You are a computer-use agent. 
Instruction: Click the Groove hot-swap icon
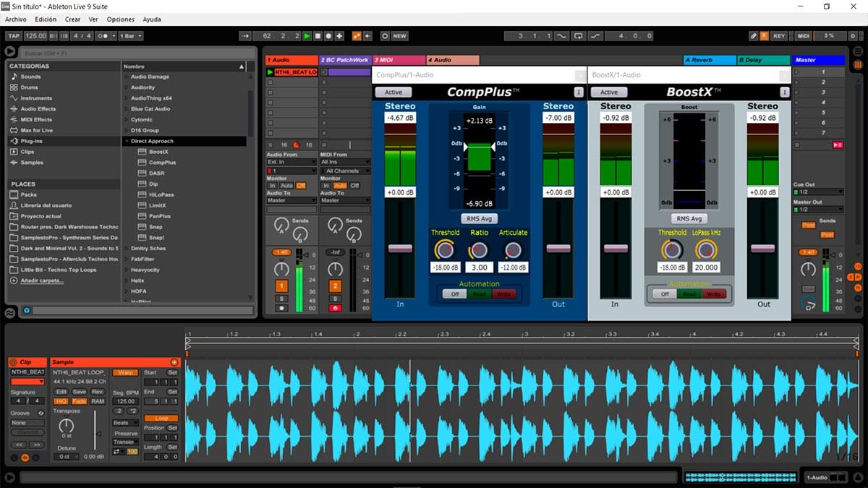41,413
